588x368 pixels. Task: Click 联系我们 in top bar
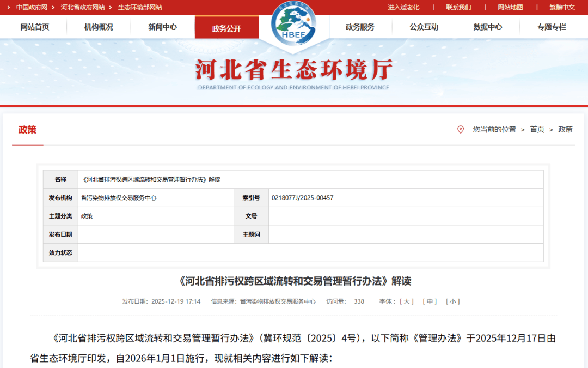pyautogui.click(x=458, y=7)
